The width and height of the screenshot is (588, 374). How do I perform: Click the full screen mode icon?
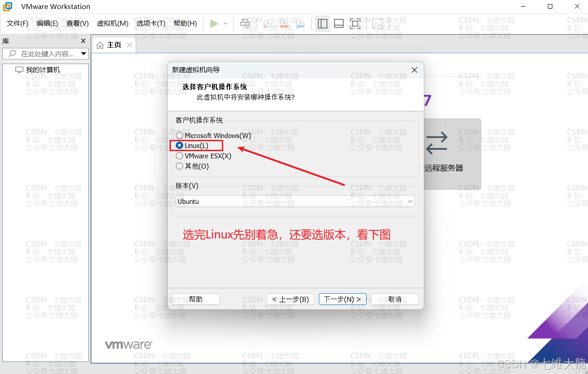pos(355,23)
